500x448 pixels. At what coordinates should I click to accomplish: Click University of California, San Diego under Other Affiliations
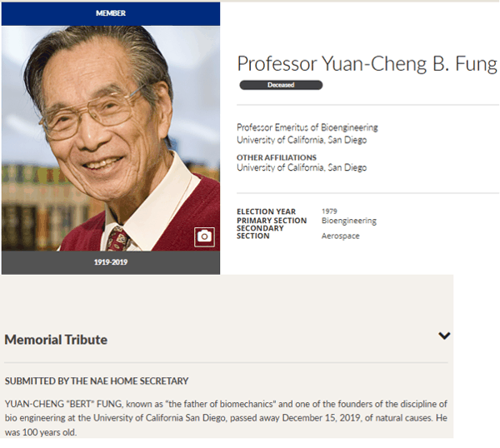[302, 167]
